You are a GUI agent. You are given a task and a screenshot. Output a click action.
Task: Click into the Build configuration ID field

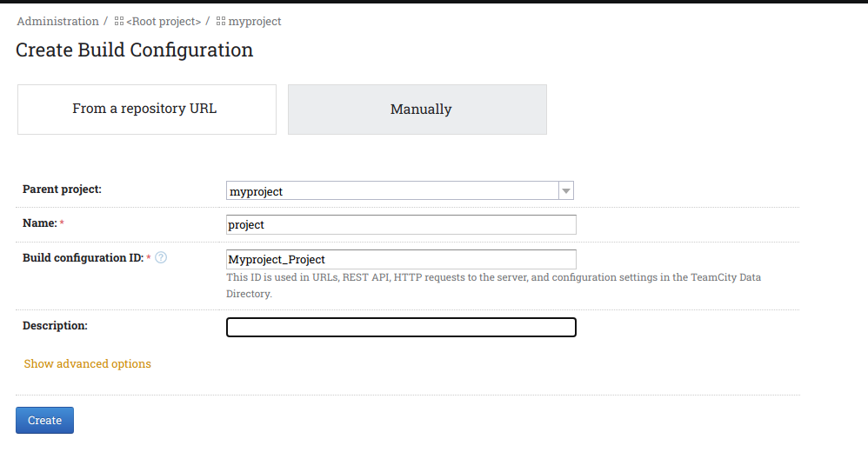[401, 260]
